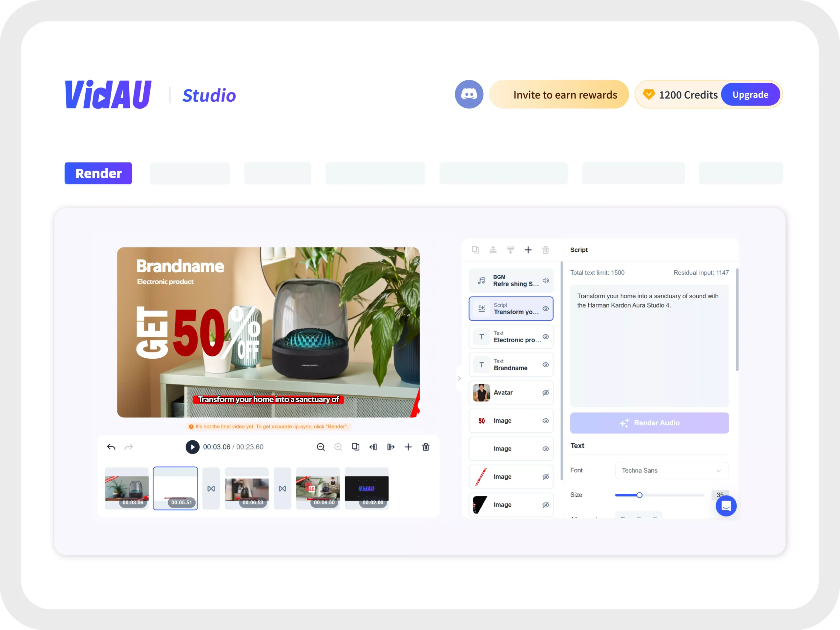Click the play button to preview video
The image size is (840, 630).
193,447
